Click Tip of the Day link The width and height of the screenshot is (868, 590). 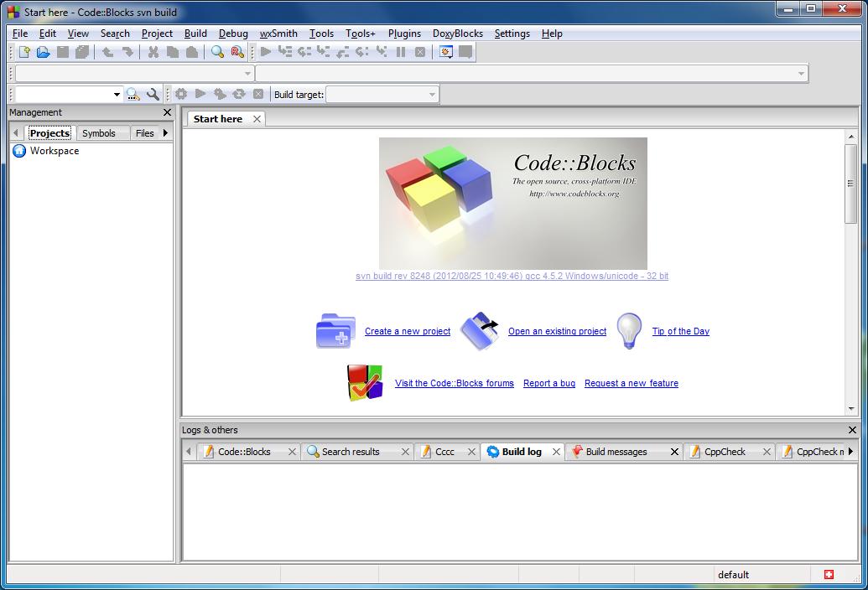click(x=680, y=331)
